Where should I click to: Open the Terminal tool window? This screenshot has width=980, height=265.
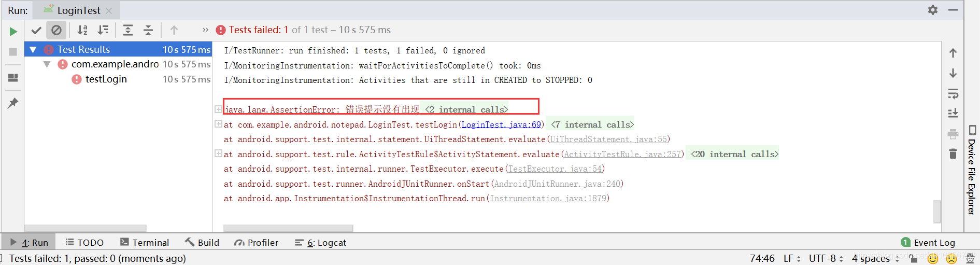pos(144,242)
